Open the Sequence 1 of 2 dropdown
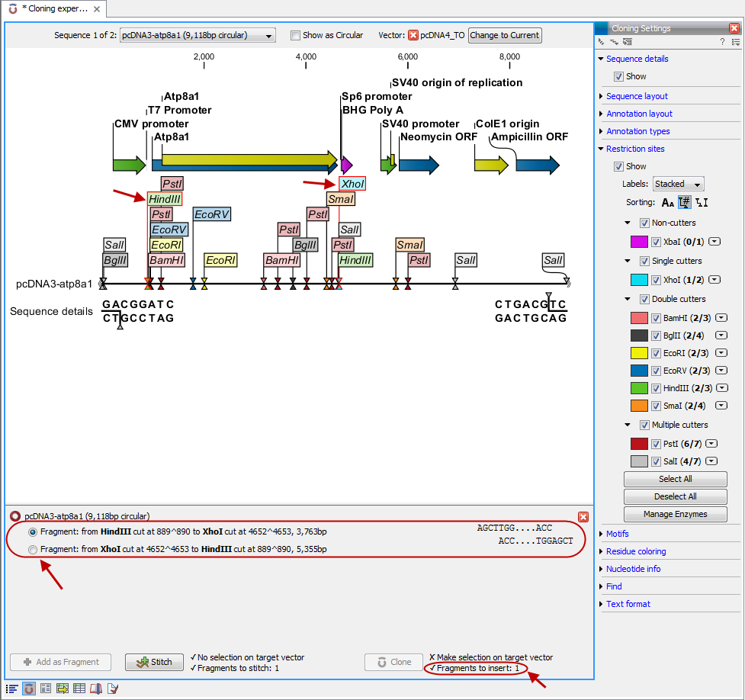This screenshot has height=700, width=745. (x=197, y=35)
